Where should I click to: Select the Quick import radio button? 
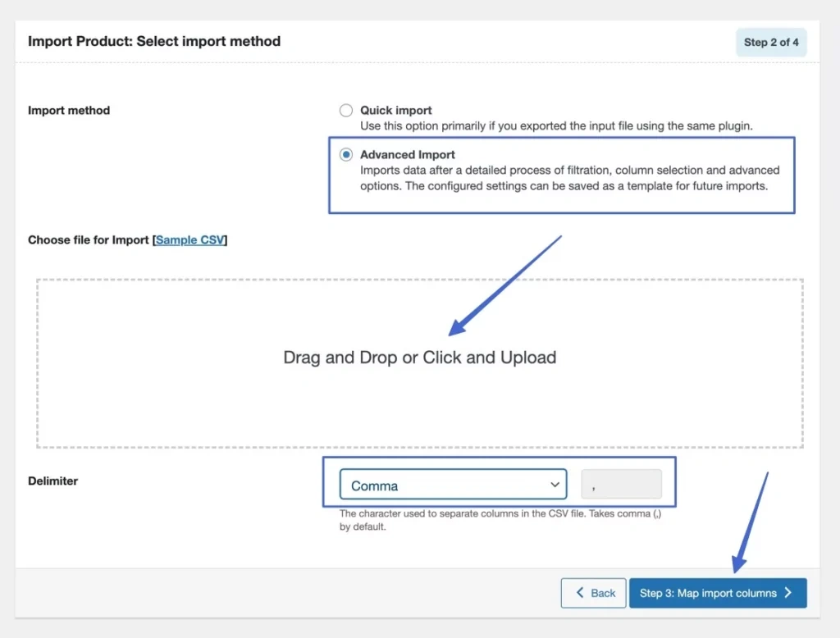346,111
